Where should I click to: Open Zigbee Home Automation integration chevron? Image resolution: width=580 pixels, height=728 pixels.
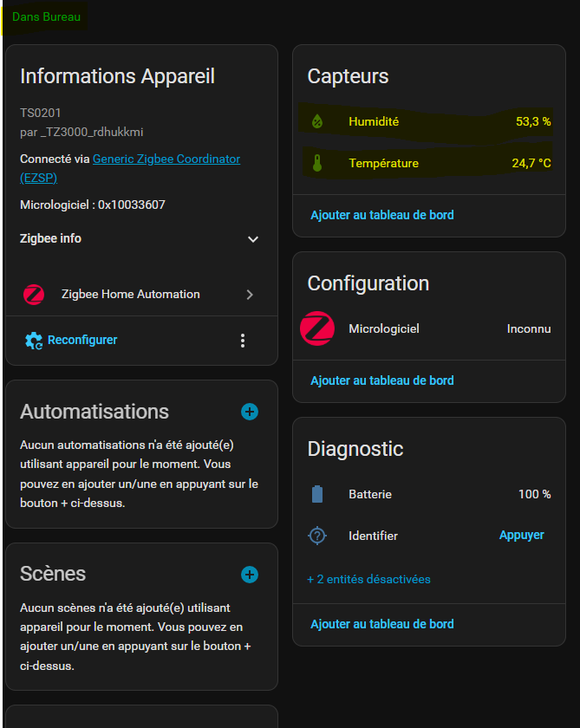250,295
